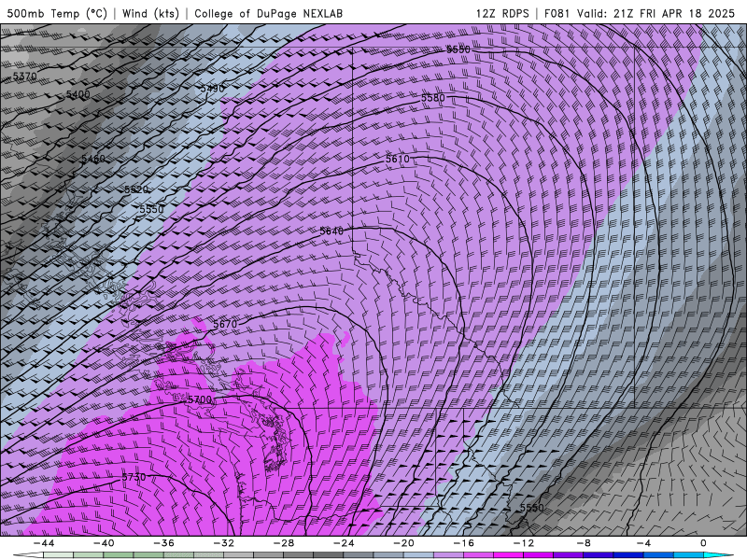
Task: Click the 5550 label in the gray southeast area
Action: 531,508
